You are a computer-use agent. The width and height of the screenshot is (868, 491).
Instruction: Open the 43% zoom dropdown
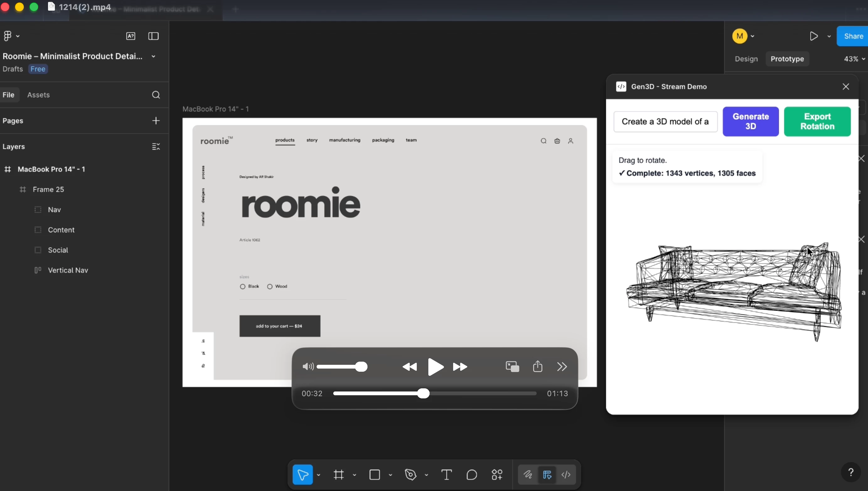click(x=854, y=59)
